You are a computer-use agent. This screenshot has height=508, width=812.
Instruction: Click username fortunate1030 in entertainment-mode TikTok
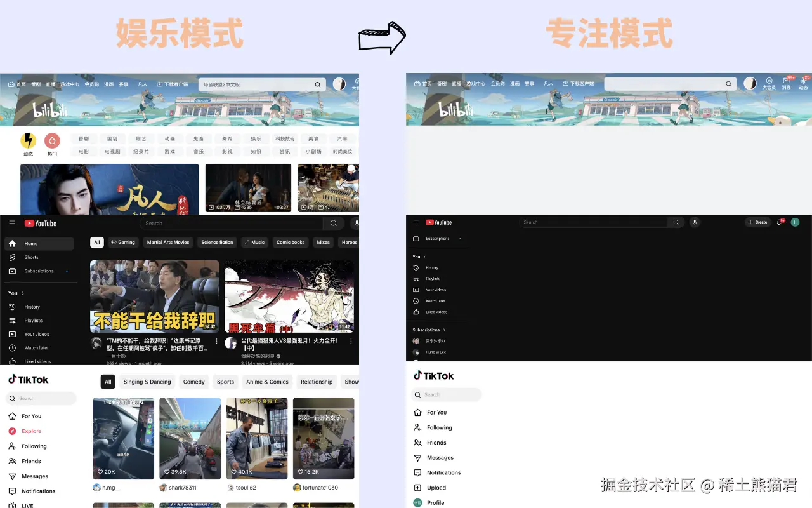320,488
